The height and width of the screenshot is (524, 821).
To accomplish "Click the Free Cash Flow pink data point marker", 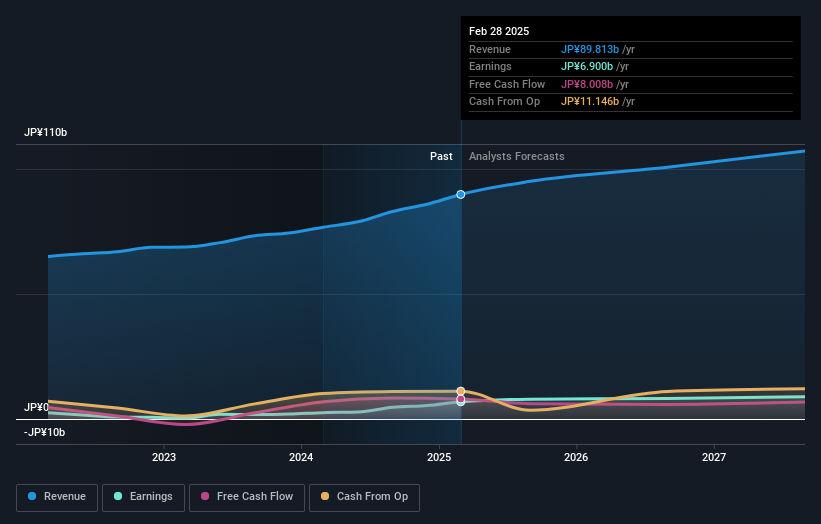I will pyautogui.click(x=460, y=398).
